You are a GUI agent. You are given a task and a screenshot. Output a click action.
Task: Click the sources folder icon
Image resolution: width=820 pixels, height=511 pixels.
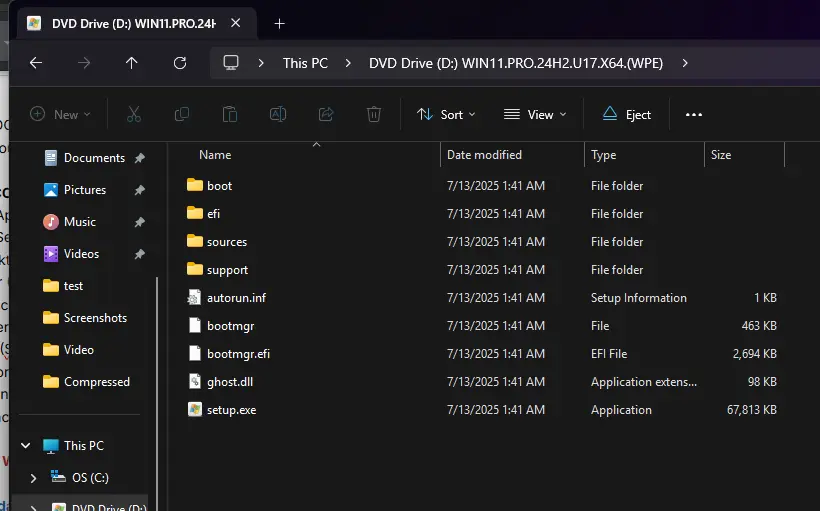(195, 241)
